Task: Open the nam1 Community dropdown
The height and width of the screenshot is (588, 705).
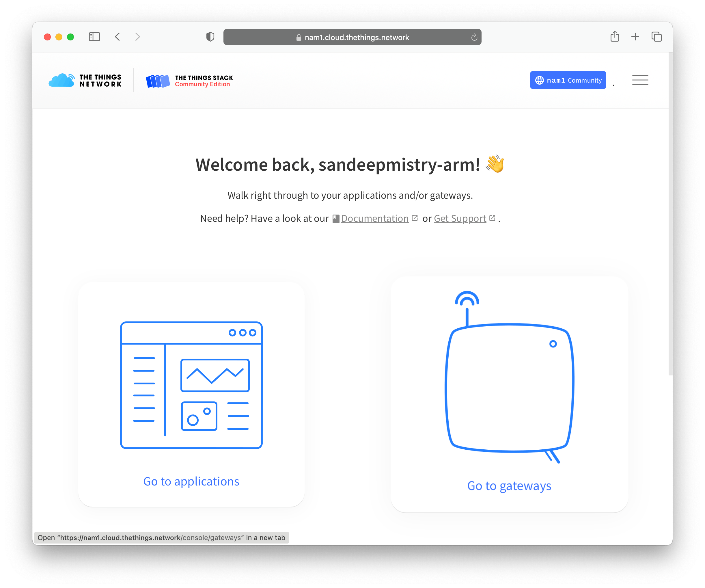Action: (x=568, y=80)
